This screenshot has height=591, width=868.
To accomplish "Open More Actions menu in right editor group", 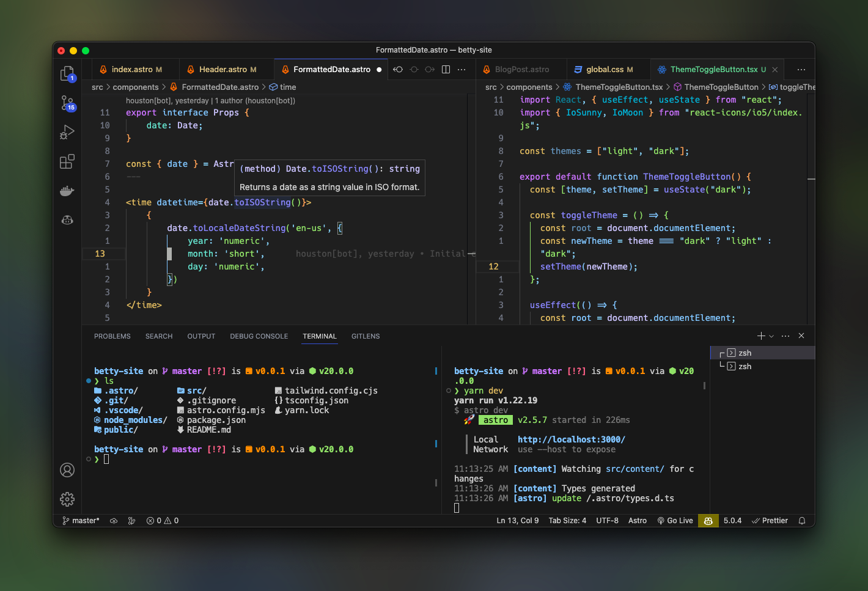I will tap(801, 69).
